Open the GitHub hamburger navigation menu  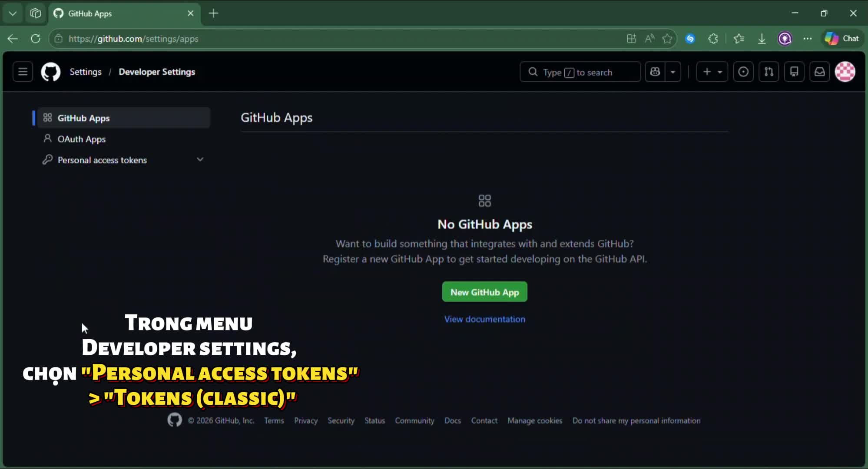point(23,72)
